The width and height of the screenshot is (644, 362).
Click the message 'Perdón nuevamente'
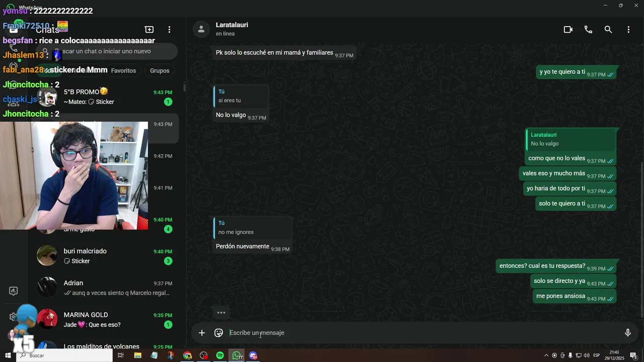[x=243, y=246]
